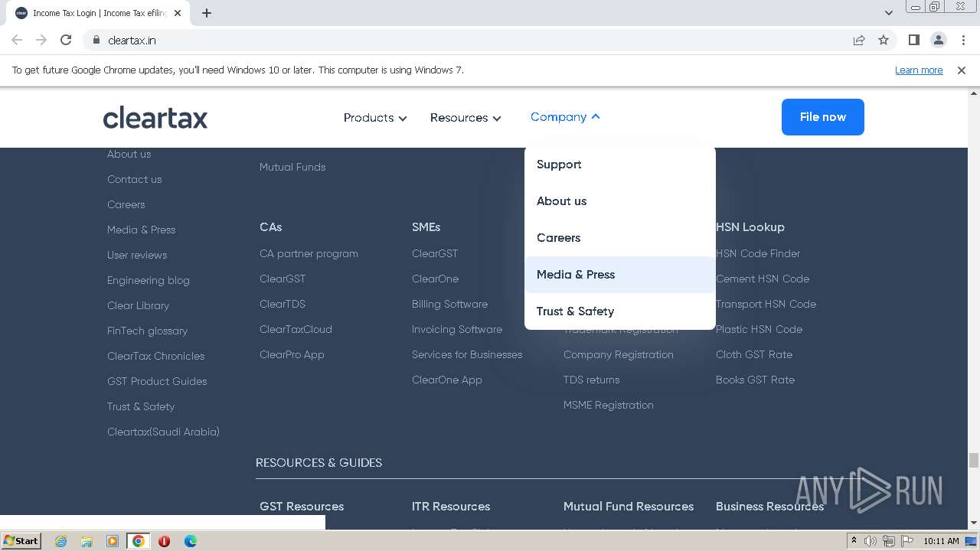Open the Invoicing Software link
Viewport: 980px width, 551px height.
457,329
